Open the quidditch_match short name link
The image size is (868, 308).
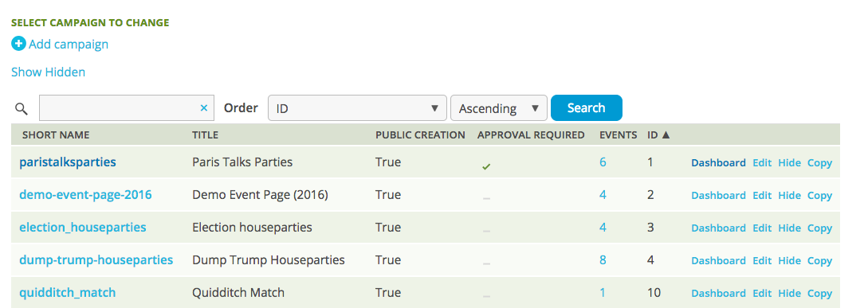pos(68,293)
